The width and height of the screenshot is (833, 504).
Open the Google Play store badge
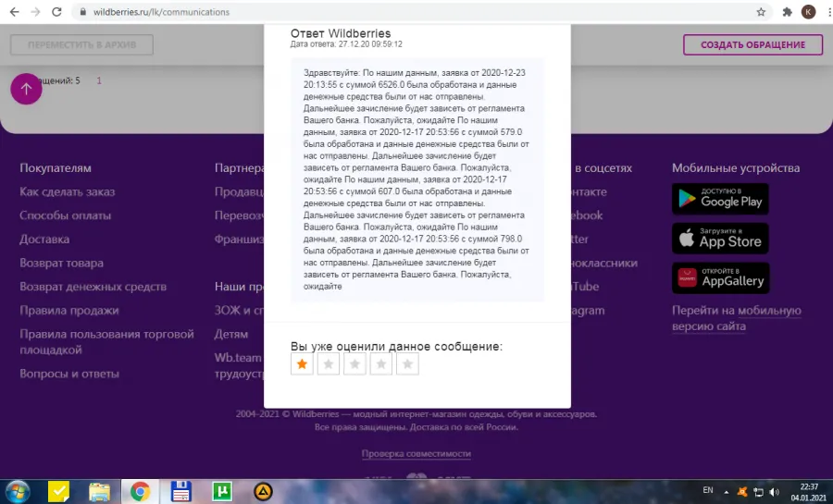click(720, 199)
